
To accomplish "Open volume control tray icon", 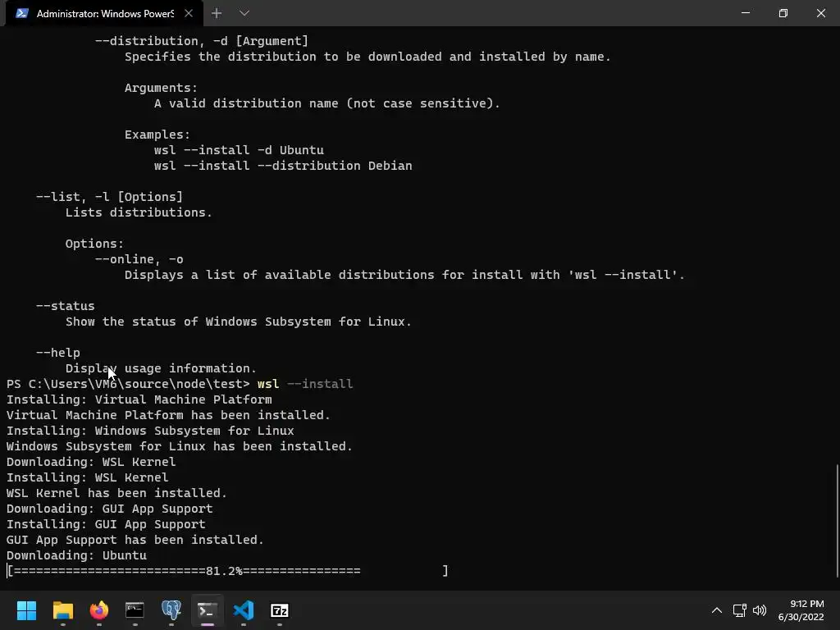I will (x=760, y=610).
